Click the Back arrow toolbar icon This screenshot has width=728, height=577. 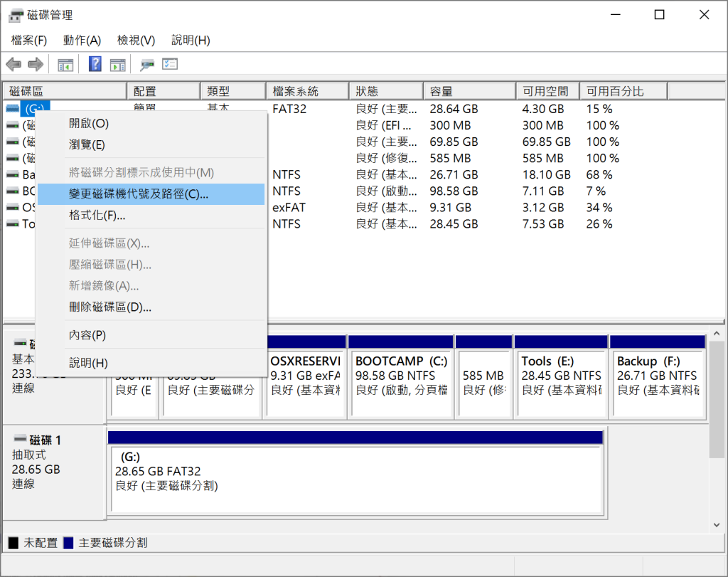pyautogui.click(x=14, y=64)
